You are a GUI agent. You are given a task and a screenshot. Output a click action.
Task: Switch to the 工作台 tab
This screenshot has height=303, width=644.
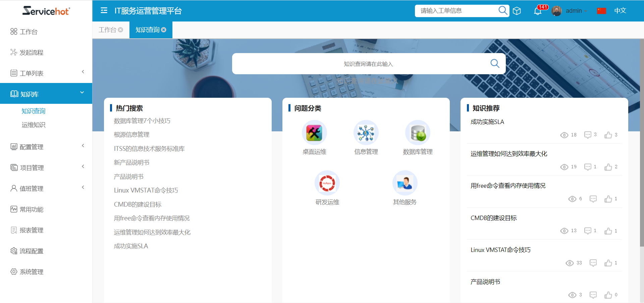(107, 30)
